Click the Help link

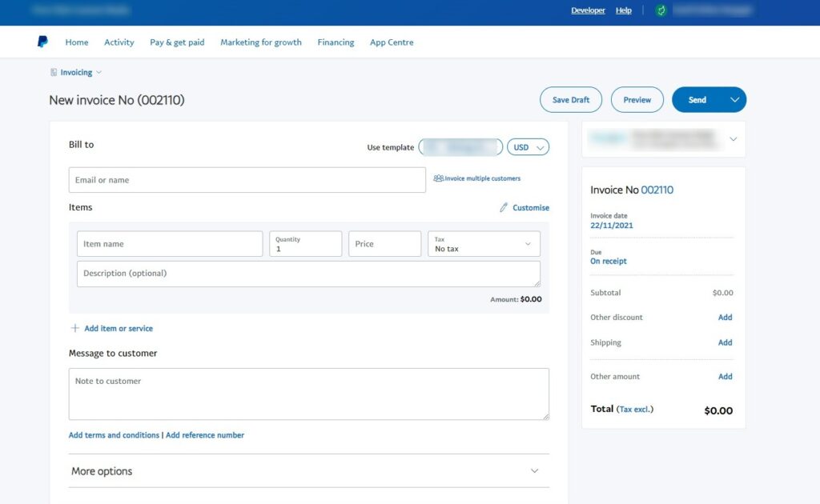point(623,10)
